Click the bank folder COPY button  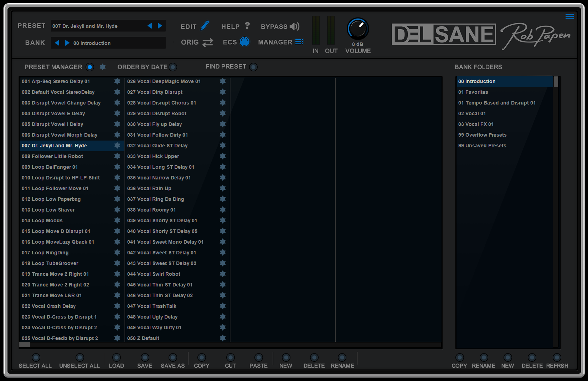tap(460, 357)
